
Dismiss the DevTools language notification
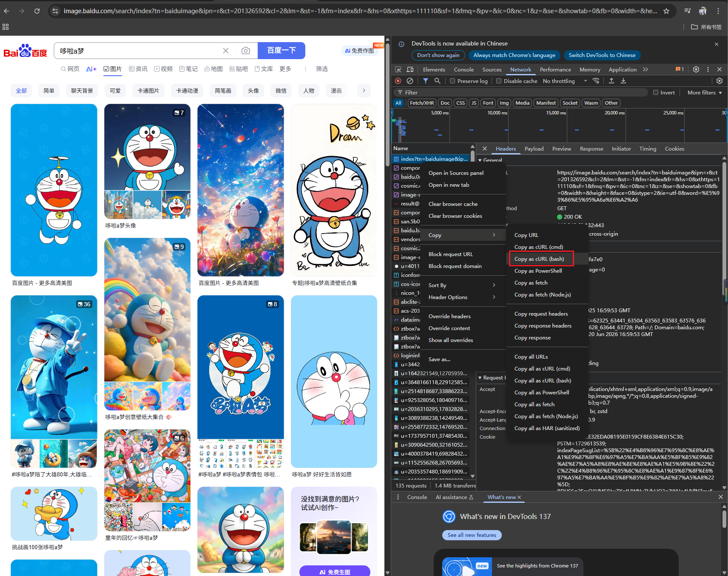717,44
